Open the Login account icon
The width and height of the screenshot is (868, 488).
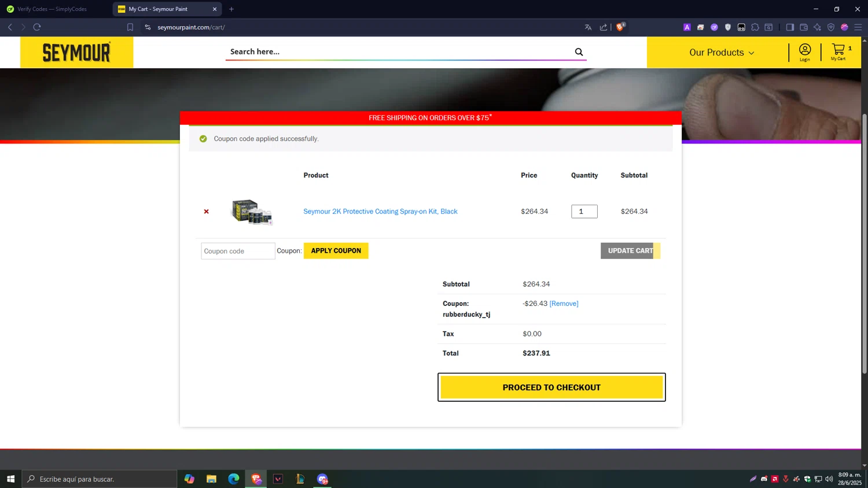click(804, 52)
